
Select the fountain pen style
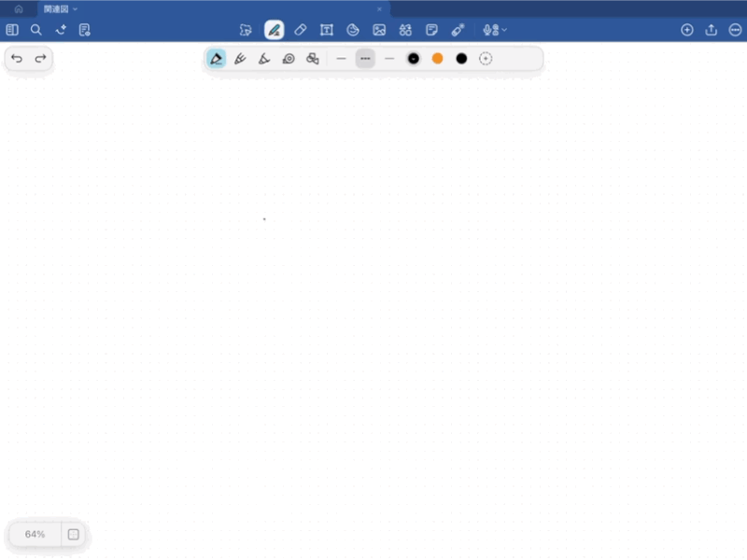click(x=216, y=59)
